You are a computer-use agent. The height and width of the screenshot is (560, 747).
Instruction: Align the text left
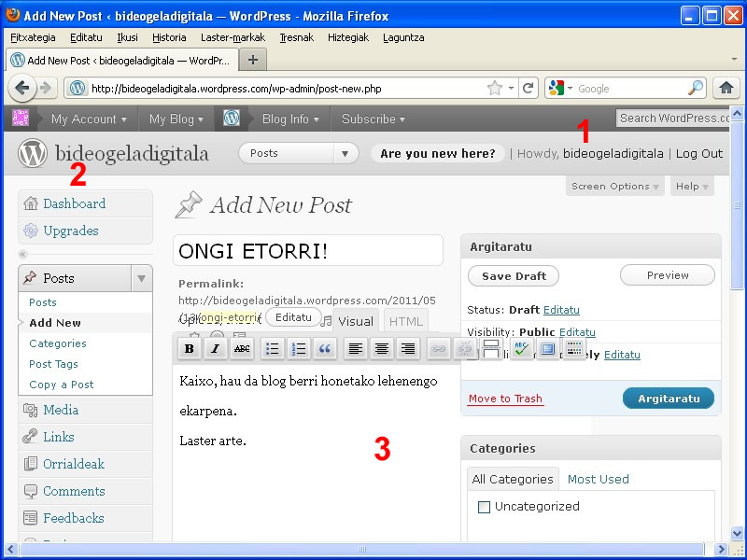(x=356, y=349)
